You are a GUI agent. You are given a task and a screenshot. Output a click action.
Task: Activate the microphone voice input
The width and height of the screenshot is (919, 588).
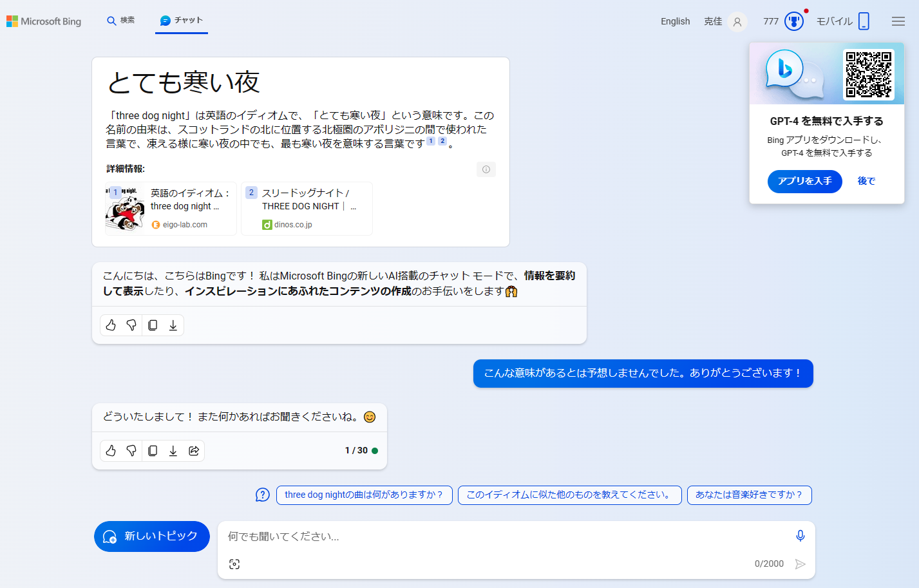[800, 536]
